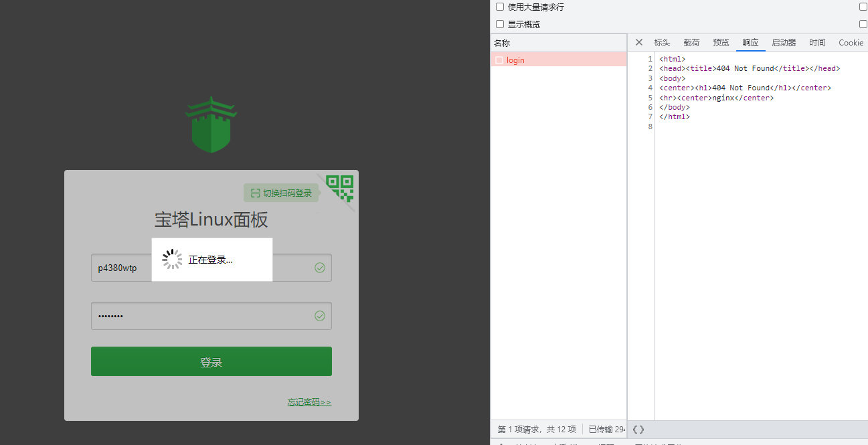Click the loading spinner beside 正在登录
The image size is (868, 445).
172,260
